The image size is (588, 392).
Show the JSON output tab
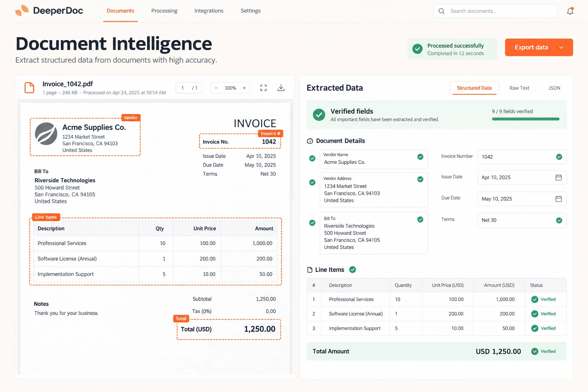554,88
